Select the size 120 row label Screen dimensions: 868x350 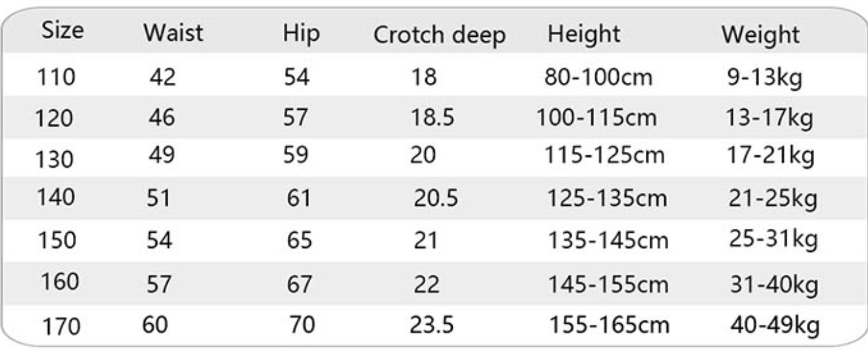54,119
